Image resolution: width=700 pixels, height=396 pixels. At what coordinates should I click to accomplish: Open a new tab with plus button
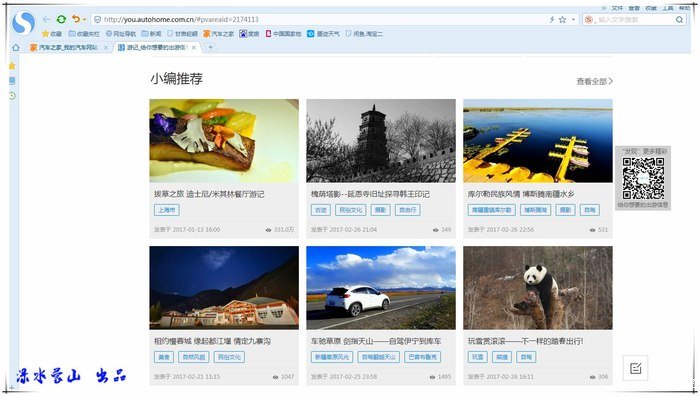click(x=210, y=47)
